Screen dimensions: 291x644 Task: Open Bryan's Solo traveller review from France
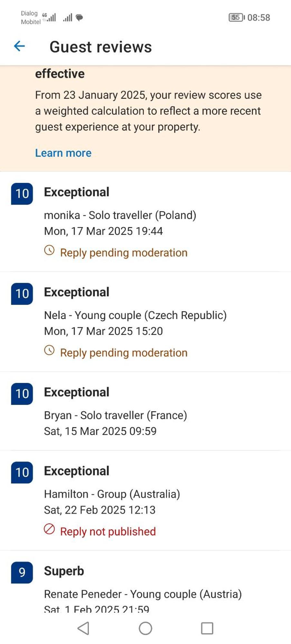(145, 411)
